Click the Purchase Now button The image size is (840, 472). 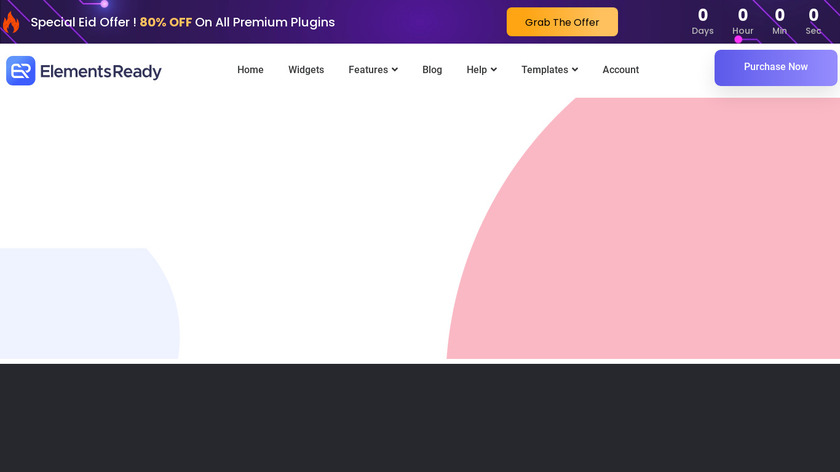pos(775,67)
